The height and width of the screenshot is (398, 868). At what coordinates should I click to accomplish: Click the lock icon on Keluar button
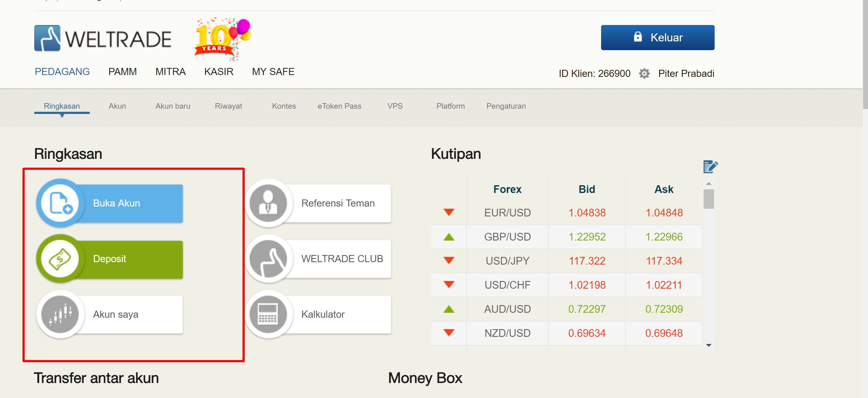(x=638, y=36)
